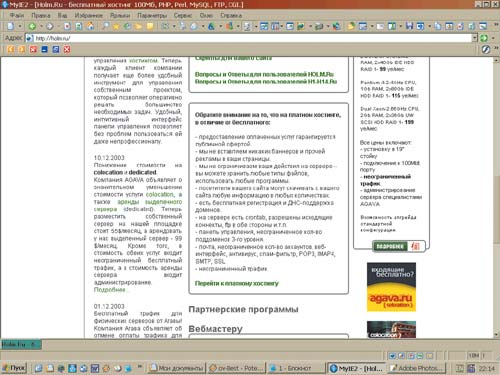
Task: Open the Вид menu
Action: point(62,15)
